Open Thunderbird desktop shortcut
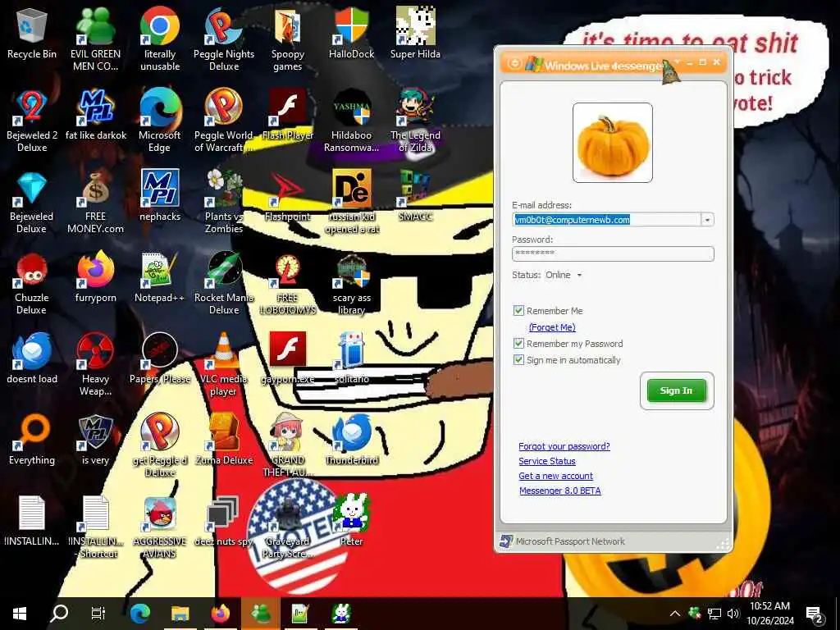Viewport: 840px width, 630px height. click(351, 441)
